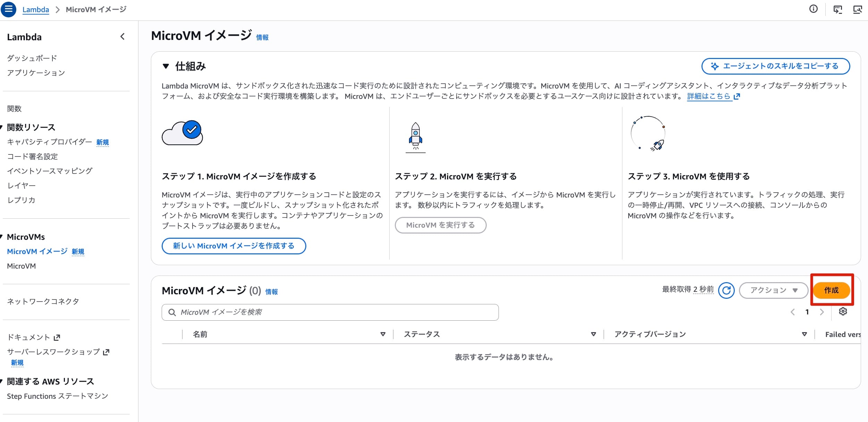Open MicroVM item in the sidebar
Viewport: 868px width, 422px height.
click(22, 266)
